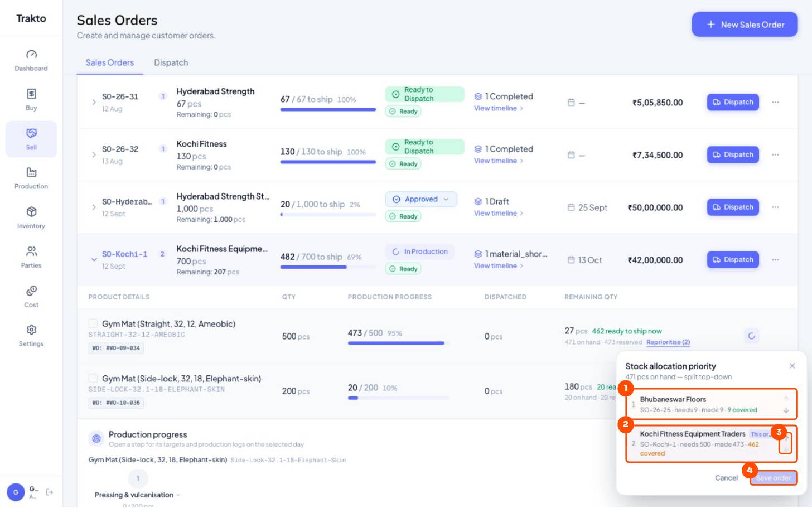Save the stock allocation order
This screenshot has width=812, height=508.
773,478
